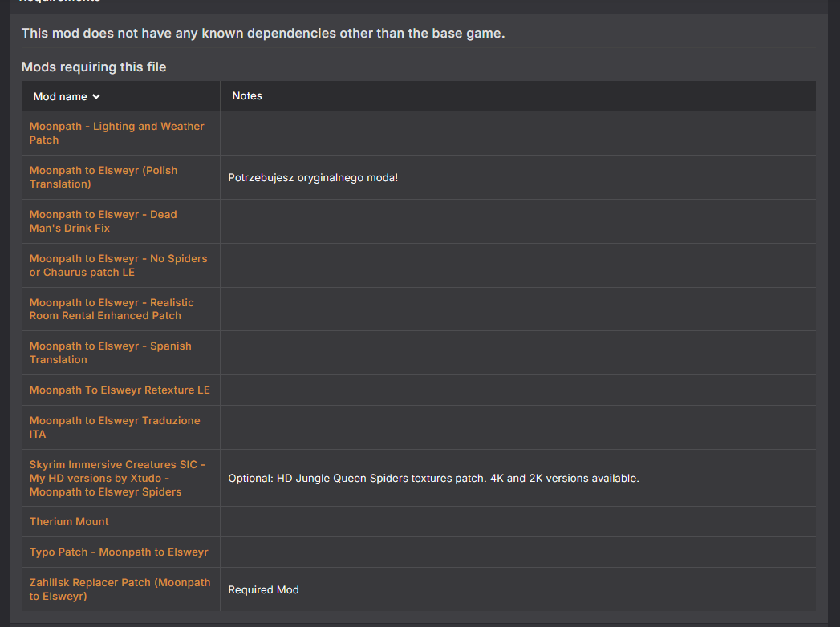The height and width of the screenshot is (627, 840).
Task: Open Typo Patch - Moonpath to Elsweyr link
Action: coord(119,552)
